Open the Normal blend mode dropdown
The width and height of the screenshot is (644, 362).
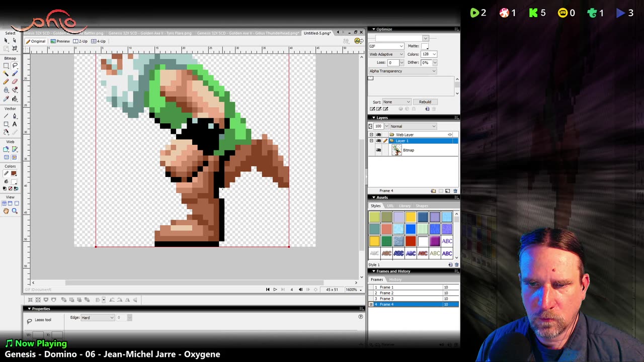coord(413,126)
